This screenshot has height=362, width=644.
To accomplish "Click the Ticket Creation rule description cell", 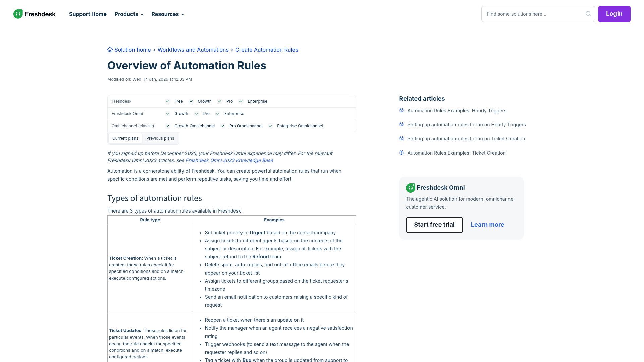I will pos(150,268).
